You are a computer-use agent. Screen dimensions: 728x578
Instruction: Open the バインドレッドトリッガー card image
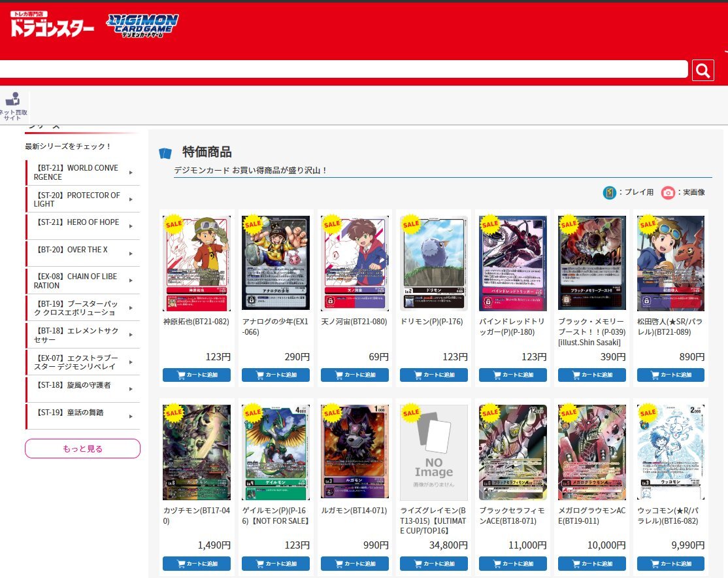click(x=513, y=263)
